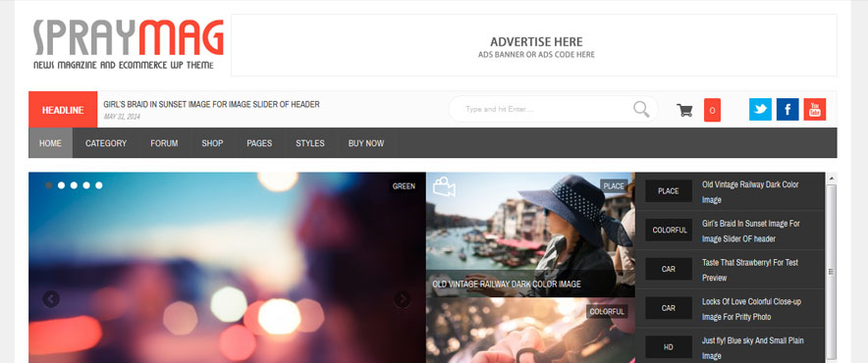Viewport: 868px width, 363px height.
Task: Click the Twitter social icon
Action: coord(760,110)
